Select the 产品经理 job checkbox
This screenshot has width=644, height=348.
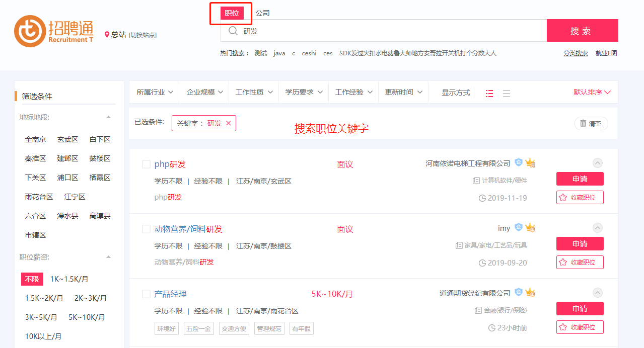146,294
